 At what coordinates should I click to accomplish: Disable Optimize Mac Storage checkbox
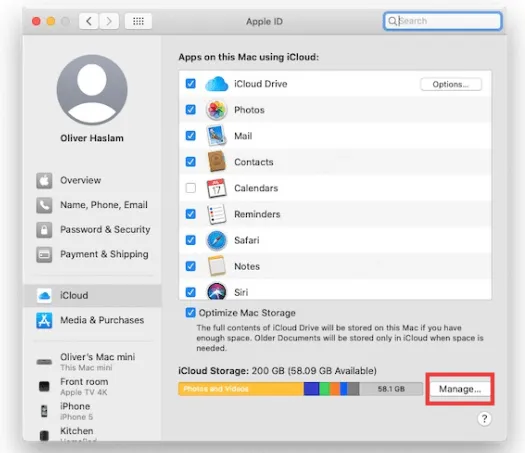(190, 313)
